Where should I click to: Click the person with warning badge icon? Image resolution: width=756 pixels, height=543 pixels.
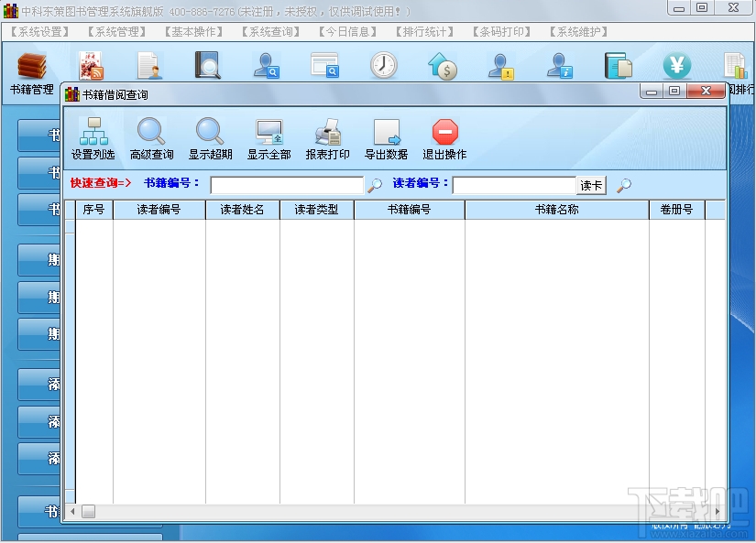click(500, 65)
